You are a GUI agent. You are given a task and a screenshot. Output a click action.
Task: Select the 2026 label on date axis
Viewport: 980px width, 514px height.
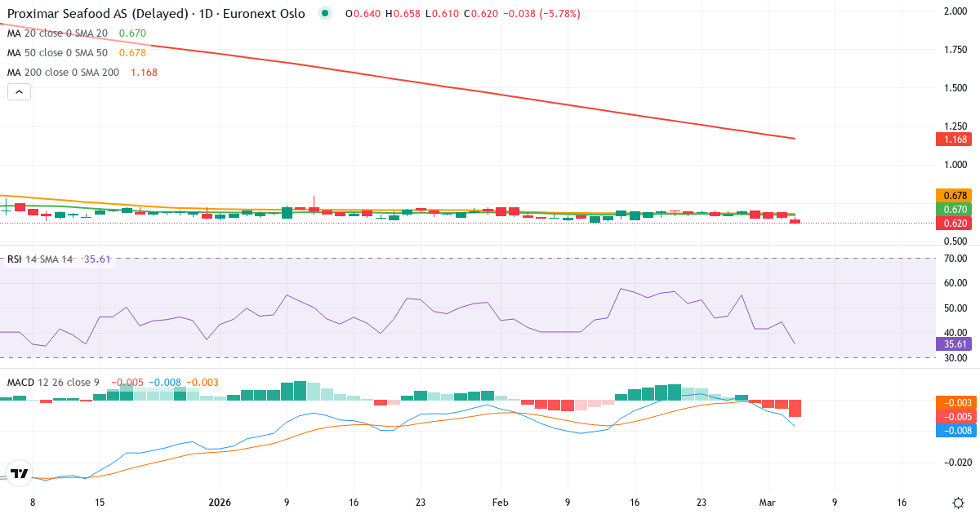[219, 503]
